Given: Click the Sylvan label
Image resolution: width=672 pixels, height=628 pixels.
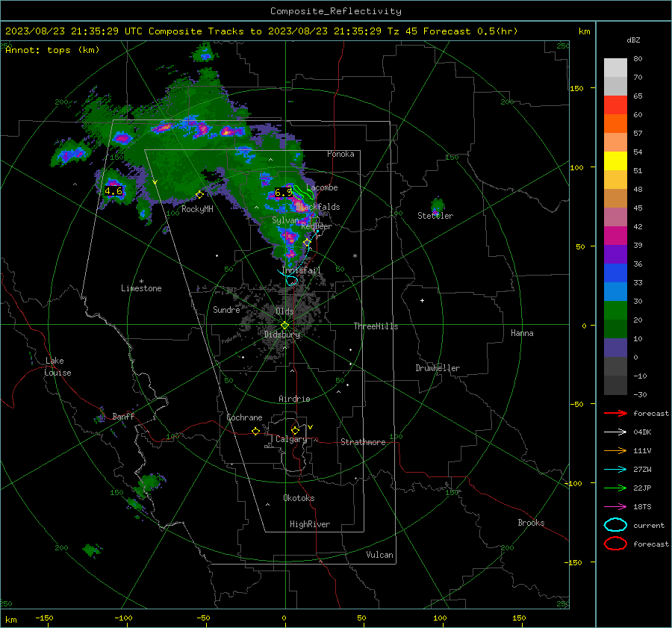Looking at the screenshot, I should [285, 220].
